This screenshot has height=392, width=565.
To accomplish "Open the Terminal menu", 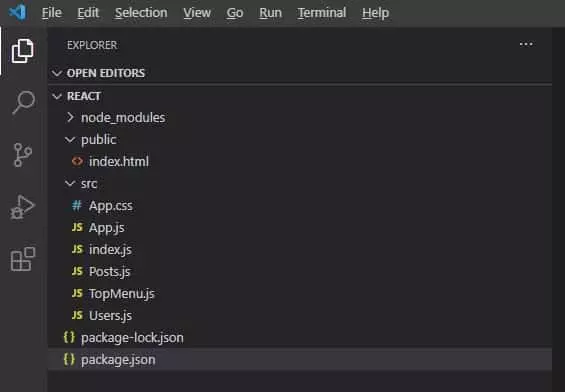I will [321, 13].
